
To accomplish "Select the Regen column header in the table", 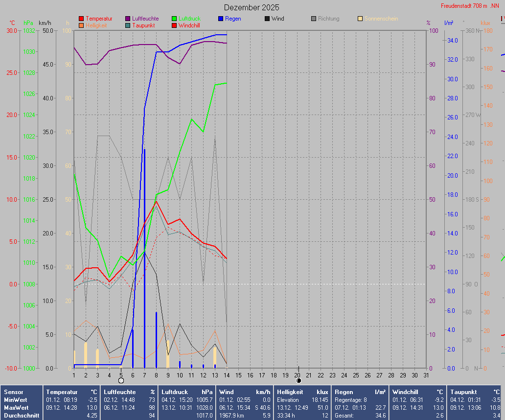I will (344, 392).
